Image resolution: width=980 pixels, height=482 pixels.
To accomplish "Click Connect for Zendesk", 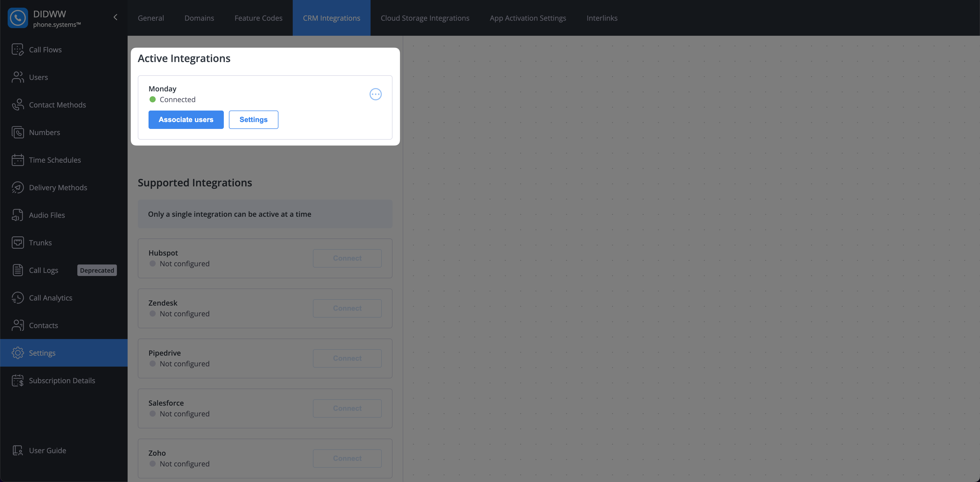I will pyautogui.click(x=347, y=308).
